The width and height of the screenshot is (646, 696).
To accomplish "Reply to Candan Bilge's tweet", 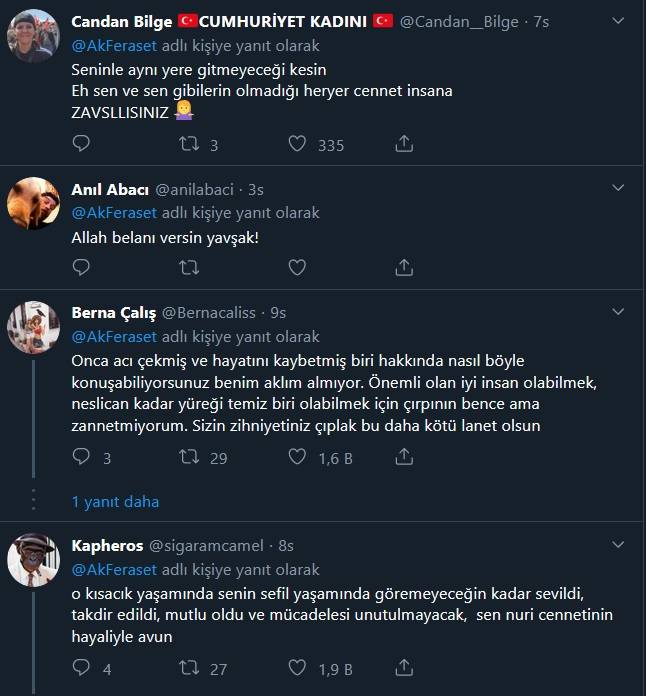I will 81,144.
